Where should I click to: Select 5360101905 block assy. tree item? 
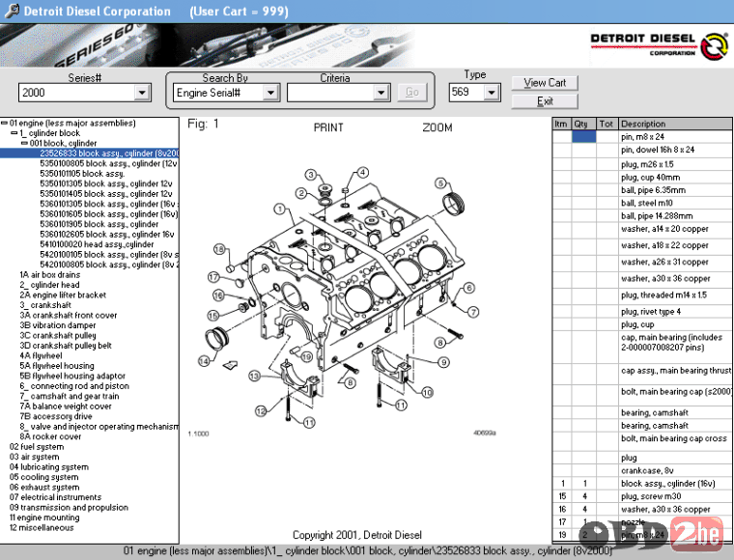tap(99, 224)
